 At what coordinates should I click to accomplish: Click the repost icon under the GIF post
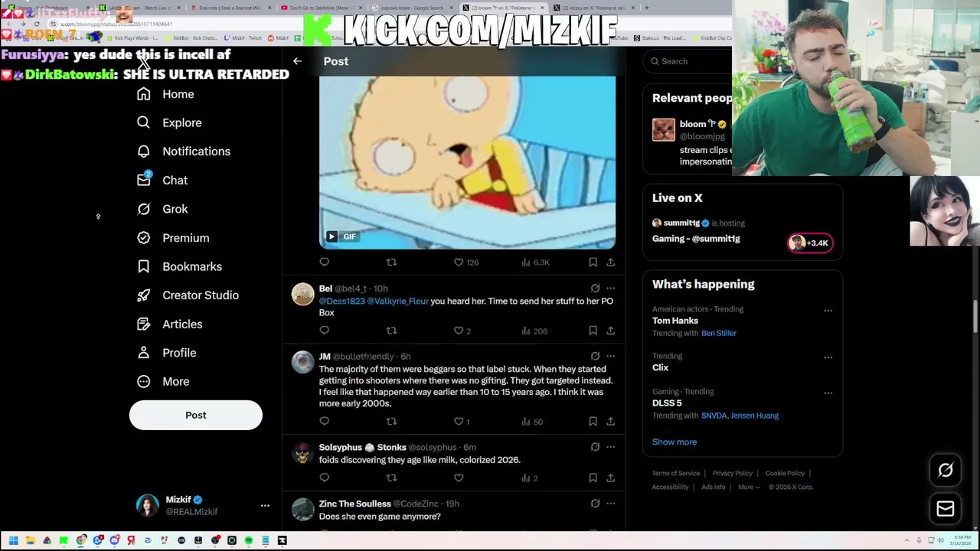[x=391, y=262]
